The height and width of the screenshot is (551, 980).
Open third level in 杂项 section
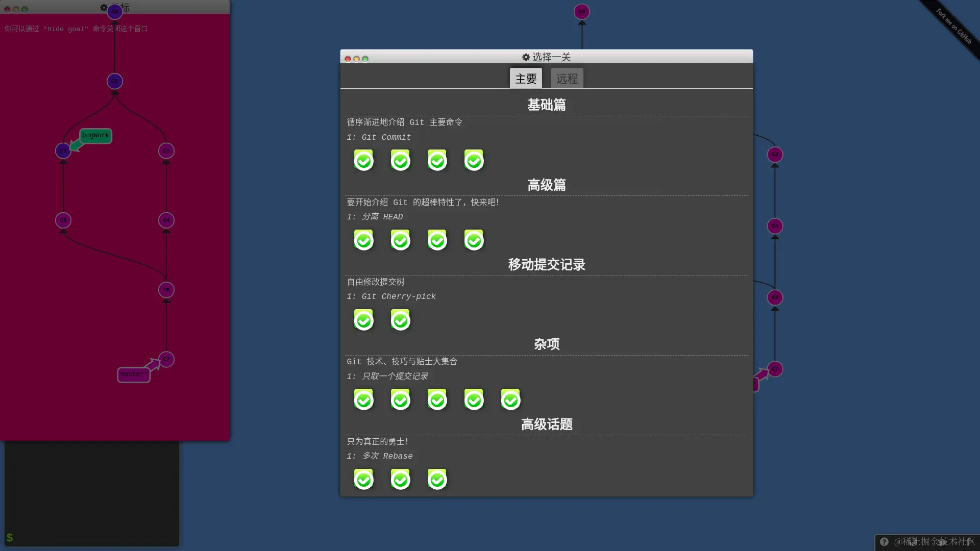pyautogui.click(x=437, y=399)
